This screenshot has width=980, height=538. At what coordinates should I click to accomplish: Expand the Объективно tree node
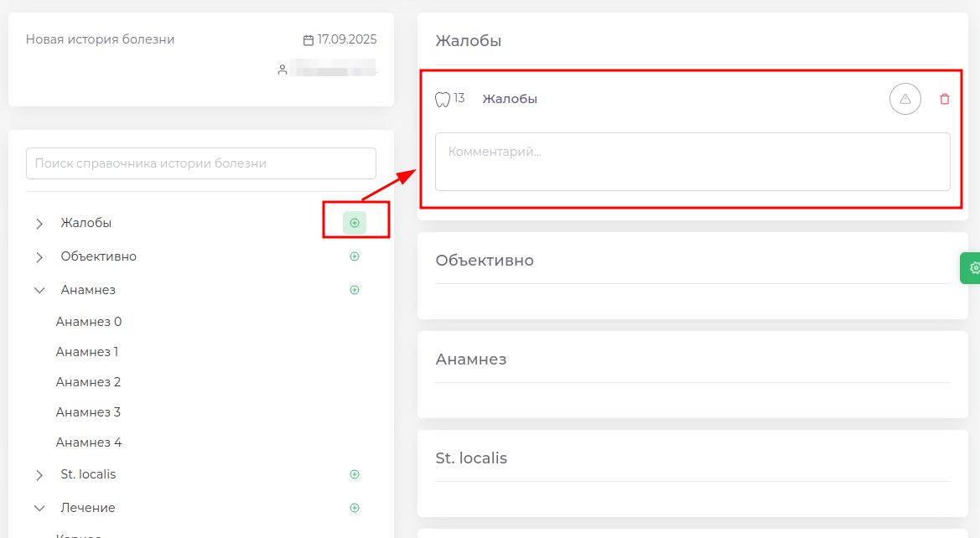tap(39, 257)
